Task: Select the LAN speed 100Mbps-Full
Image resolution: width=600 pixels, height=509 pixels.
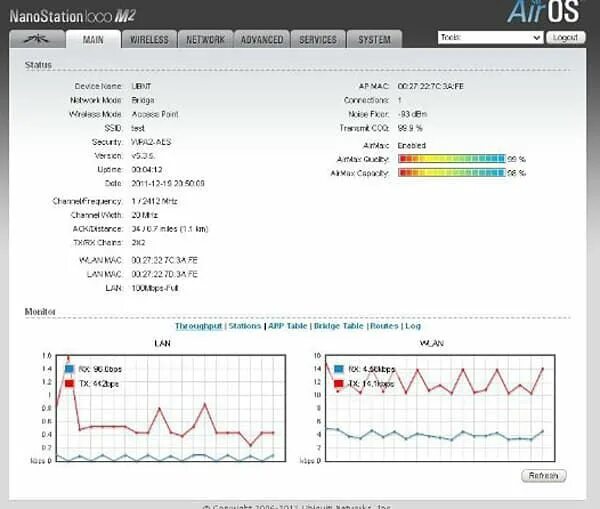Action: 155,288
